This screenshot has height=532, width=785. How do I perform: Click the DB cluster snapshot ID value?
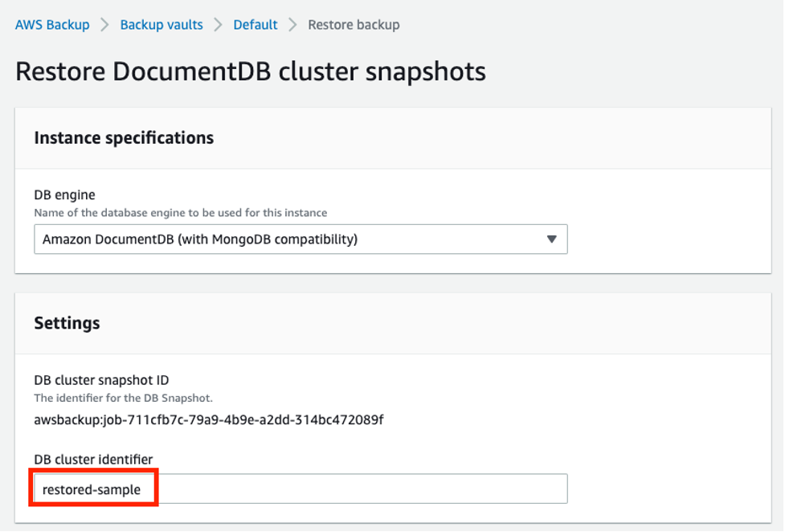coord(209,419)
